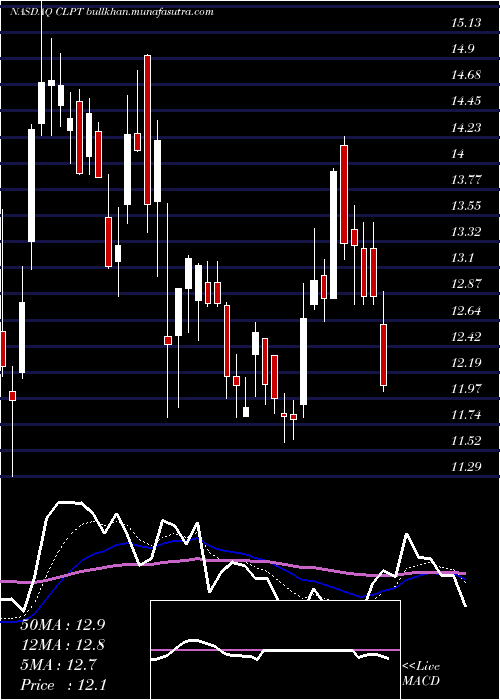The width and height of the screenshot is (500, 700).
Task: Click the MACD inset chart box
Action: (275, 650)
